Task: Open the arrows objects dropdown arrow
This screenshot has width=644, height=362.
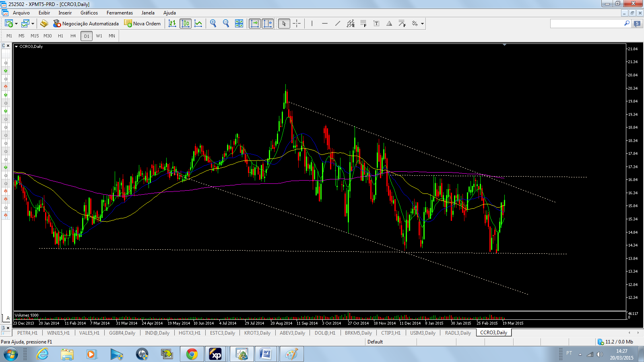Action: tap(422, 24)
